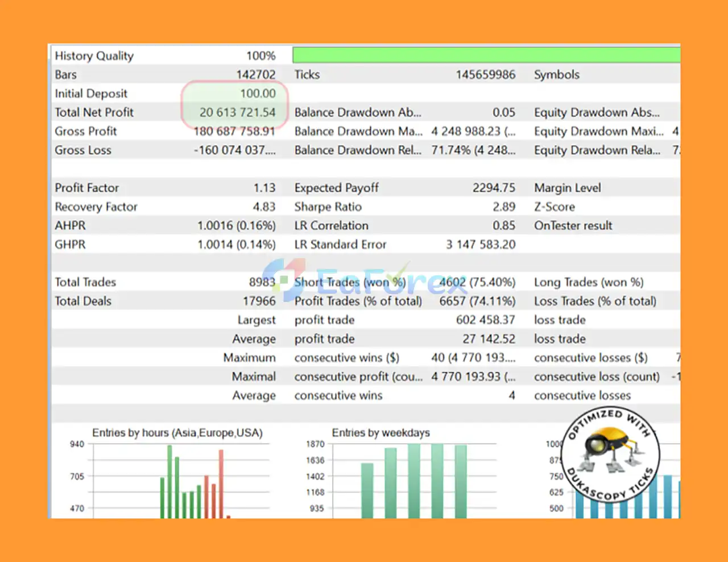Image resolution: width=728 pixels, height=562 pixels.
Task: Select the Bars value 142702
Action: [256, 75]
